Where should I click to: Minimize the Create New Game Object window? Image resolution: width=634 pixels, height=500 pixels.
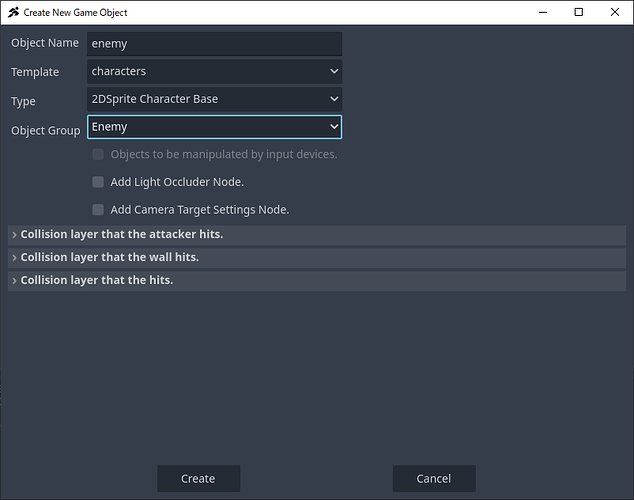point(541,12)
